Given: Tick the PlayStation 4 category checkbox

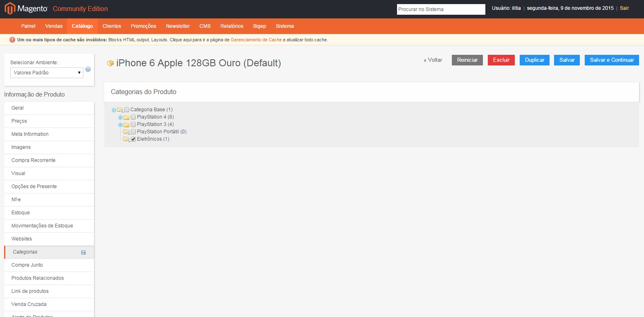Looking at the screenshot, I should (x=133, y=117).
